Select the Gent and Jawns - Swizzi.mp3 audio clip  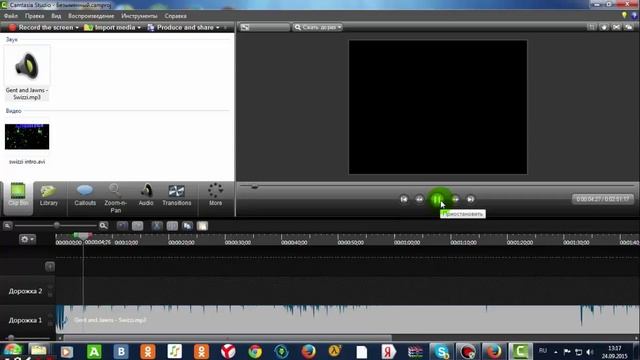point(27,73)
